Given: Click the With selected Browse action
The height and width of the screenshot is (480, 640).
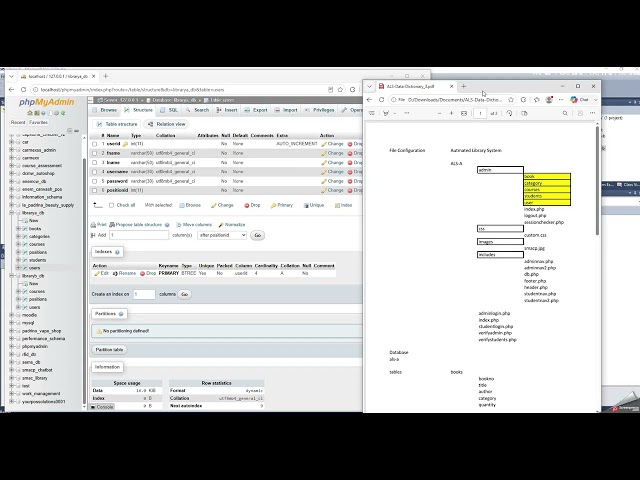Looking at the screenshot, I should pos(190,205).
